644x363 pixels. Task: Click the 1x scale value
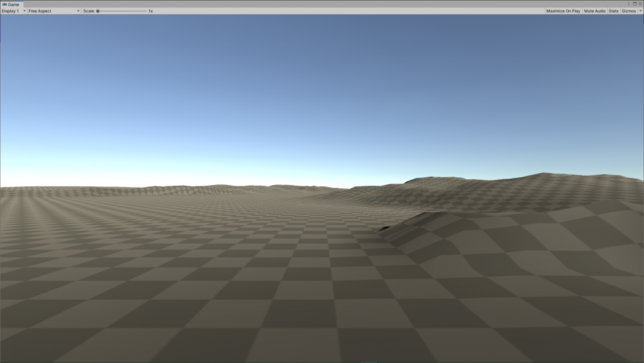(151, 11)
